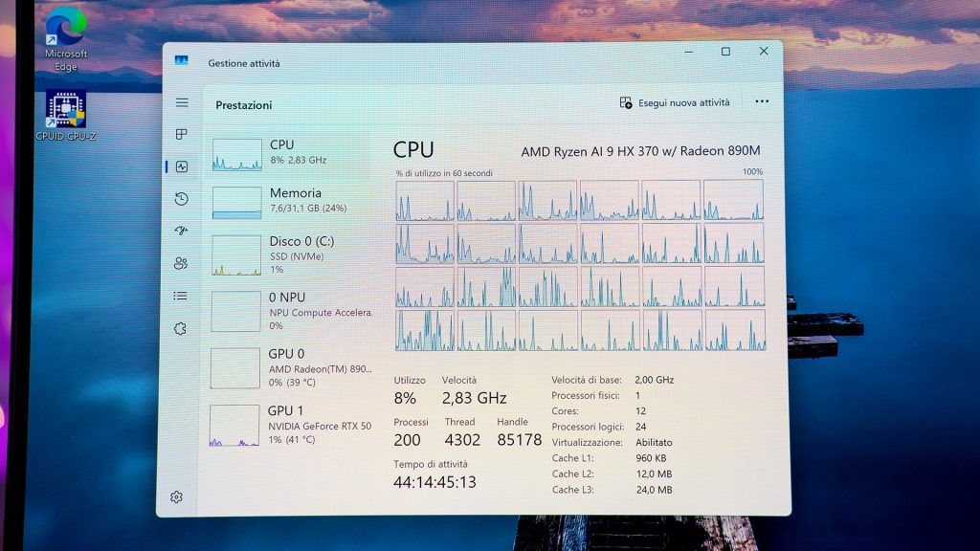The height and width of the screenshot is (551, 980).
Task: Maximize the Gestione attività window
Action: click(x=725, y=52)
